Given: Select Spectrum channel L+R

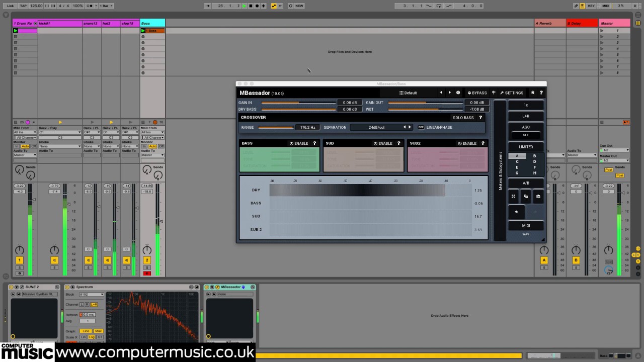Looking at the screenshot, I should [94, 305].
